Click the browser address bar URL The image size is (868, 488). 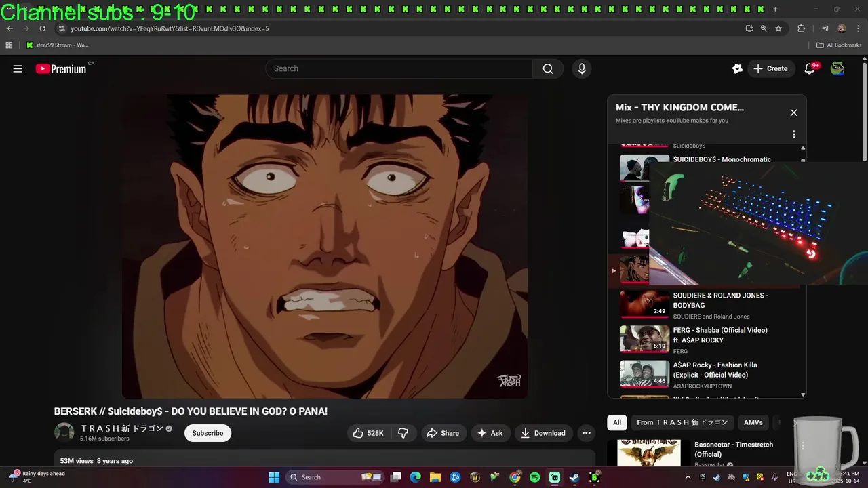[170, 28]
